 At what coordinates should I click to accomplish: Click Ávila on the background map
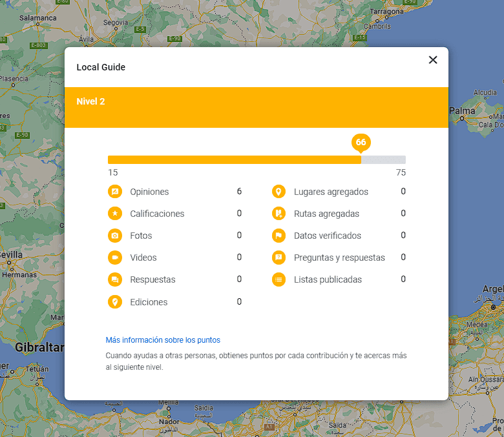86,39
